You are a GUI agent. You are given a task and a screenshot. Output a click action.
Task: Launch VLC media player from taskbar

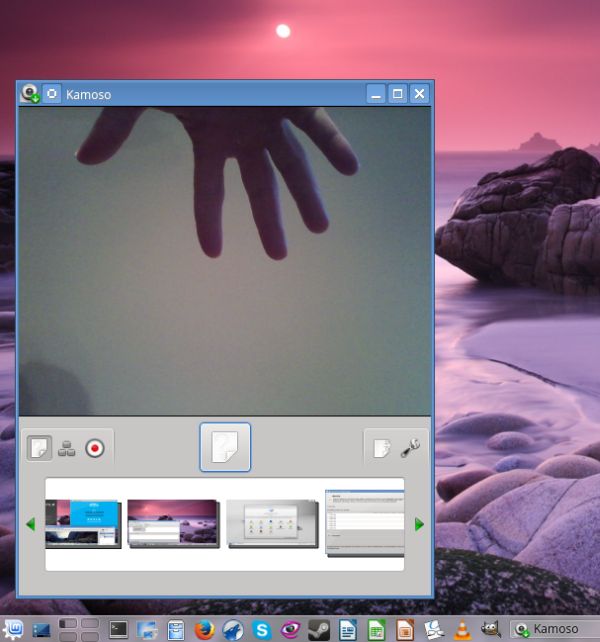tap(462, 630)
